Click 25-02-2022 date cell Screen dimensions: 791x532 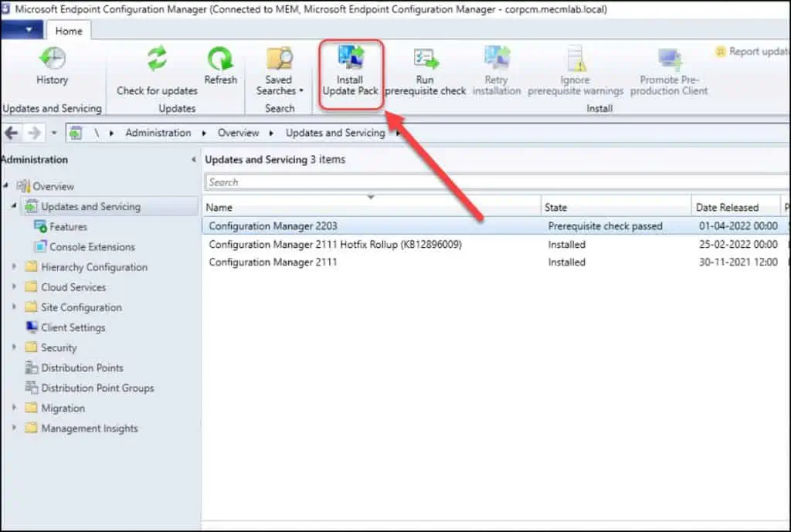click(738, 245)
